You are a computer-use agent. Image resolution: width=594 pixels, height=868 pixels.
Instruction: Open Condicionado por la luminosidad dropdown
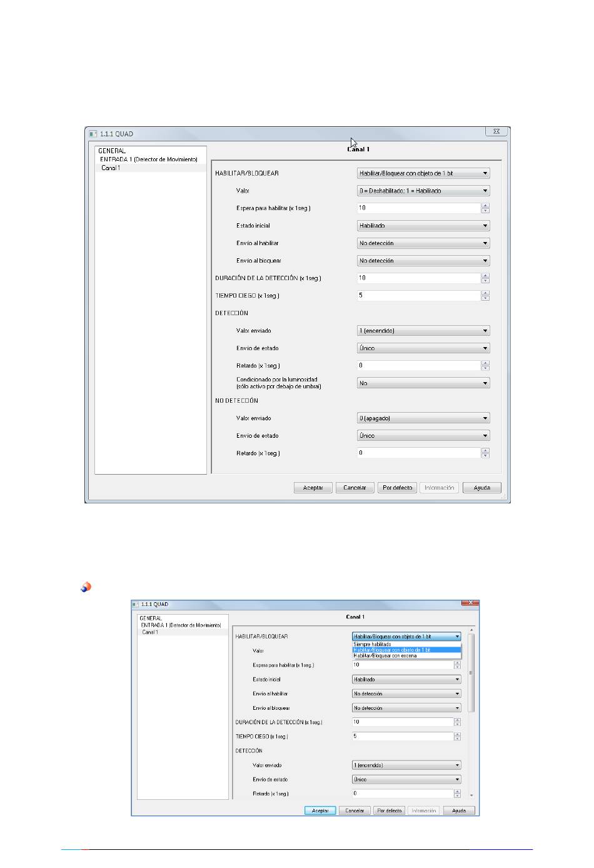pos(423,383)
